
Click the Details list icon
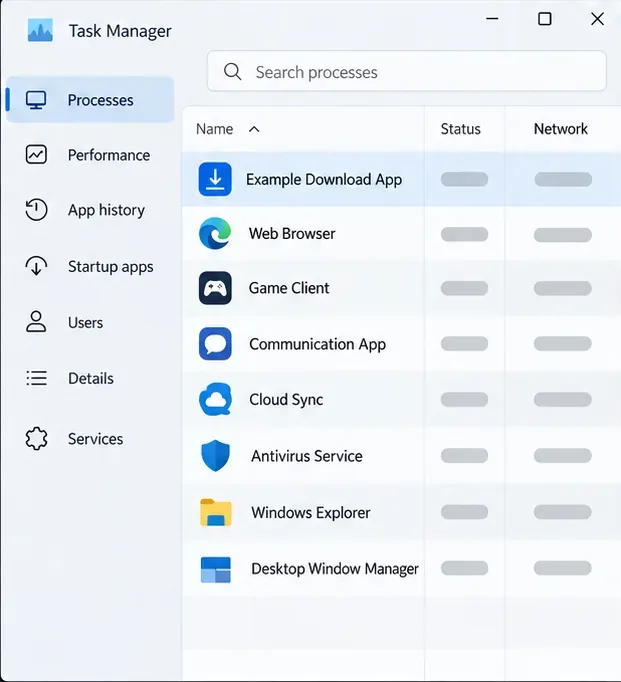tap(37, 378)
